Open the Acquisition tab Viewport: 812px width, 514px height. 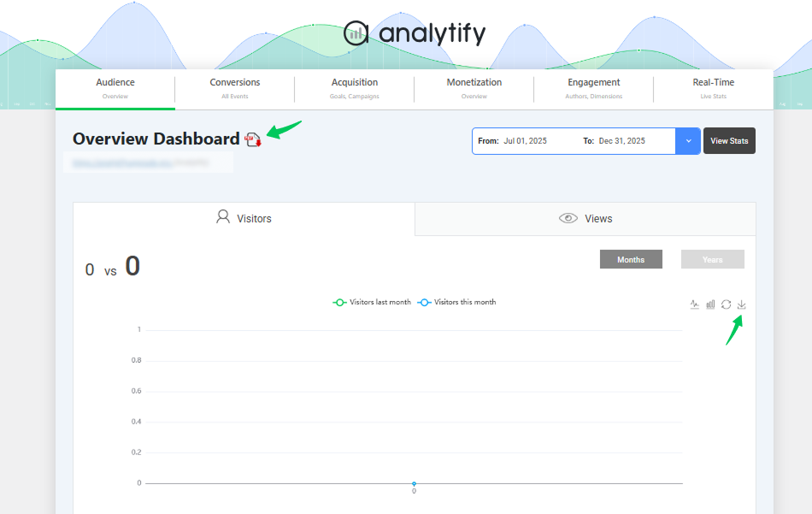click(x=355, y=88)
